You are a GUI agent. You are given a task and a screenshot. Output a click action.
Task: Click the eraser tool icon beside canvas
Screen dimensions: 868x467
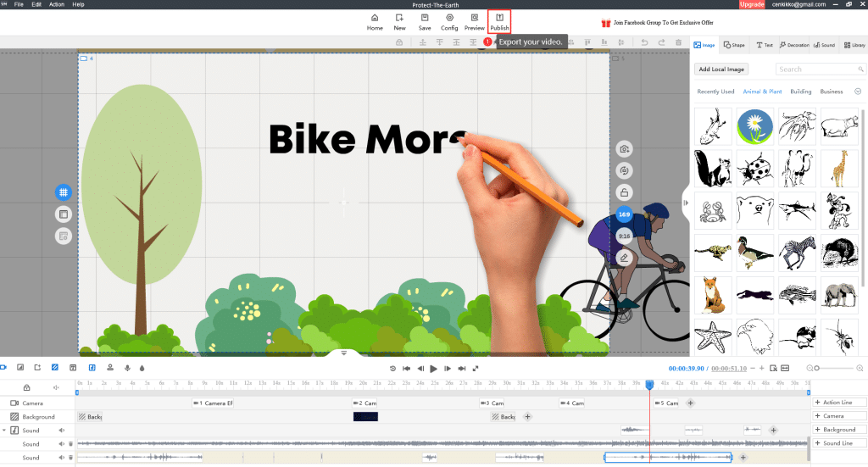(x=625, y=257)
